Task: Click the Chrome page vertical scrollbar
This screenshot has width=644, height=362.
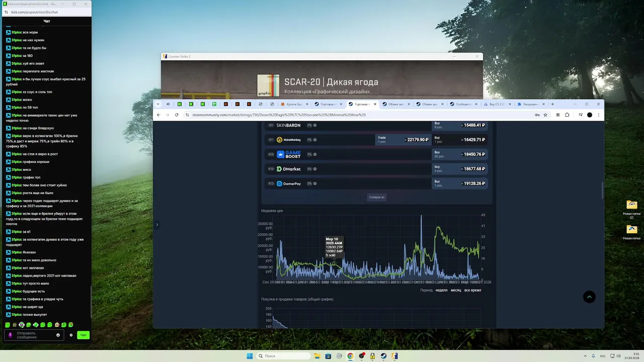Action: (602, 190)
